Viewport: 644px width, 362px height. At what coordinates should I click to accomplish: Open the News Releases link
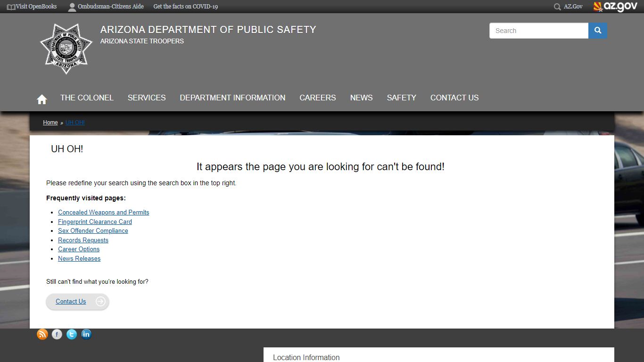pyautogui.click(x=79, y=258)
